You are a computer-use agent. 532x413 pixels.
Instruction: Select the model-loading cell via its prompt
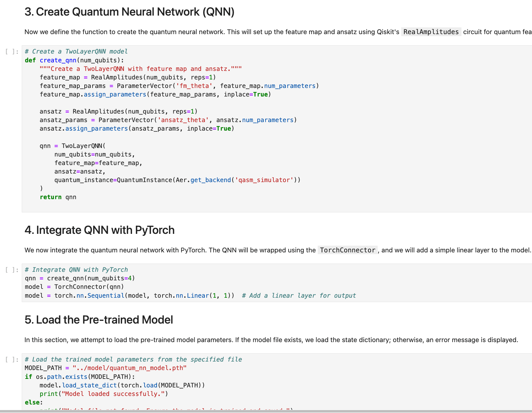click(x=12, y=360)
